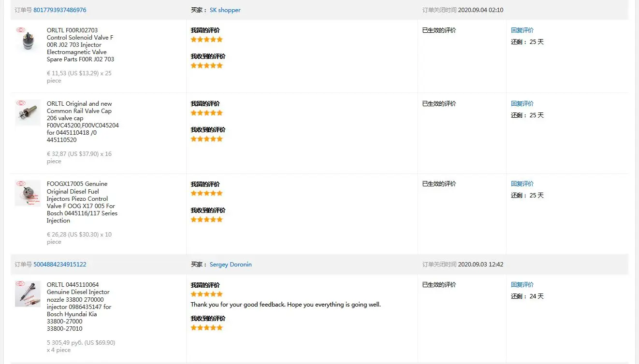This screenshot has height=364, width=639.
Task: Click 回复评价 for the Common Rail Valve Cap
Action: click(522, 104)
